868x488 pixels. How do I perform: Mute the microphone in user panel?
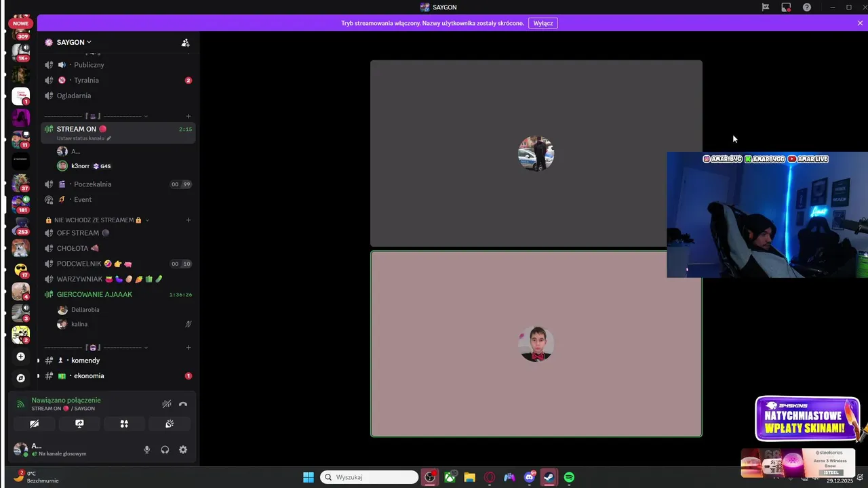[x=146, y=449]
